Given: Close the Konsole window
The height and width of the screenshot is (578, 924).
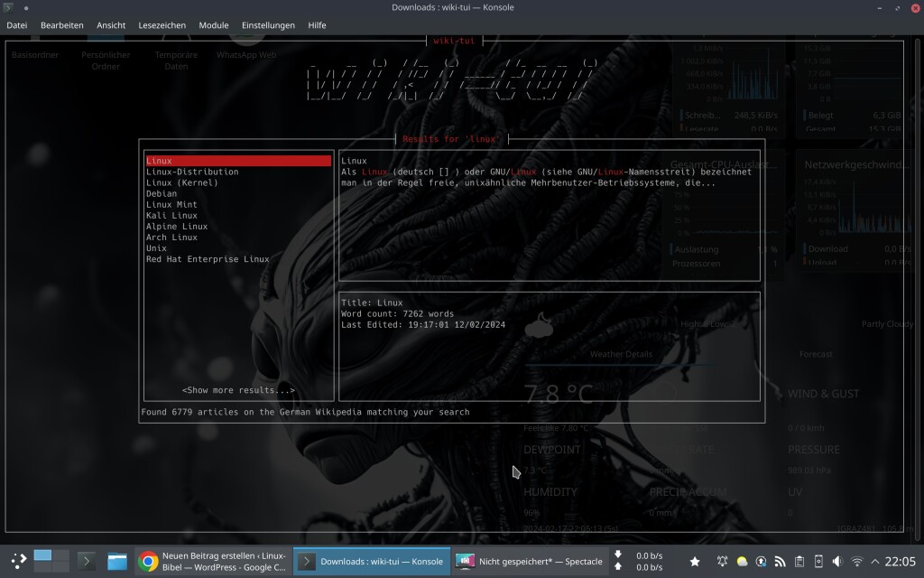Looking at the screenshot, I should 916,7.
